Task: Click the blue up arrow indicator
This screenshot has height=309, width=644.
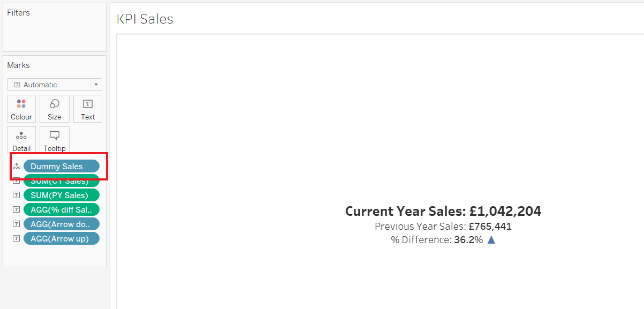Action: pyautogui.click(x=491, y=239)
